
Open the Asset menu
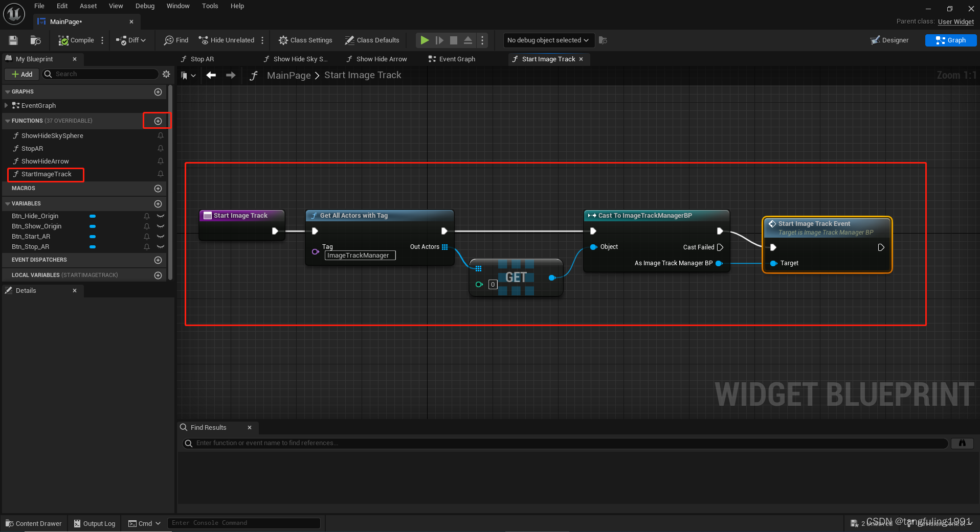point(88,6)
